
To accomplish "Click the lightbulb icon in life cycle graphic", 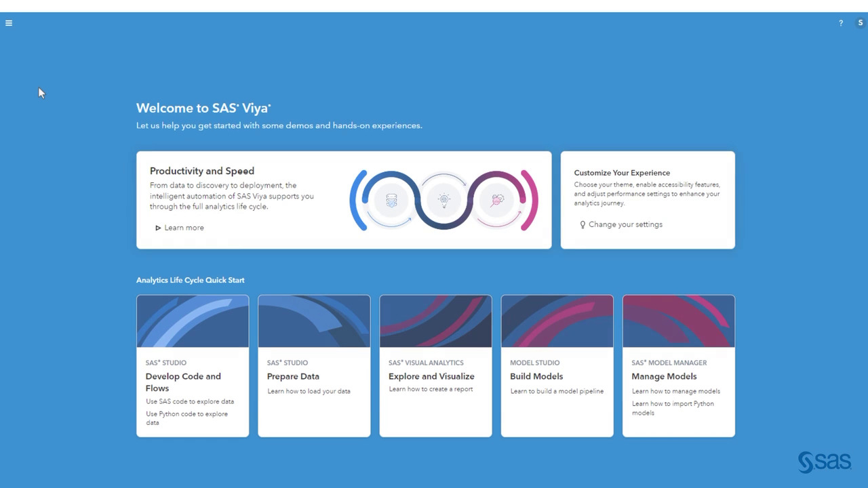I will coord(444,201).
